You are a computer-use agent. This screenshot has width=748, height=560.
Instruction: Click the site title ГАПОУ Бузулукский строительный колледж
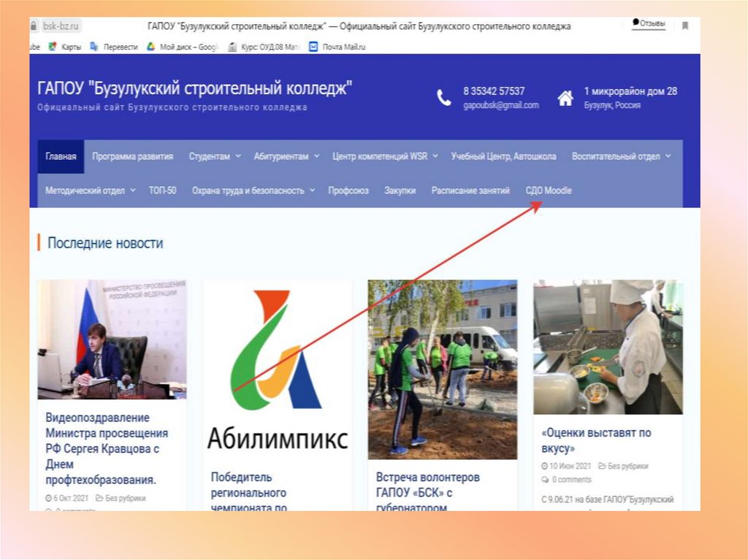click(194, 88)
